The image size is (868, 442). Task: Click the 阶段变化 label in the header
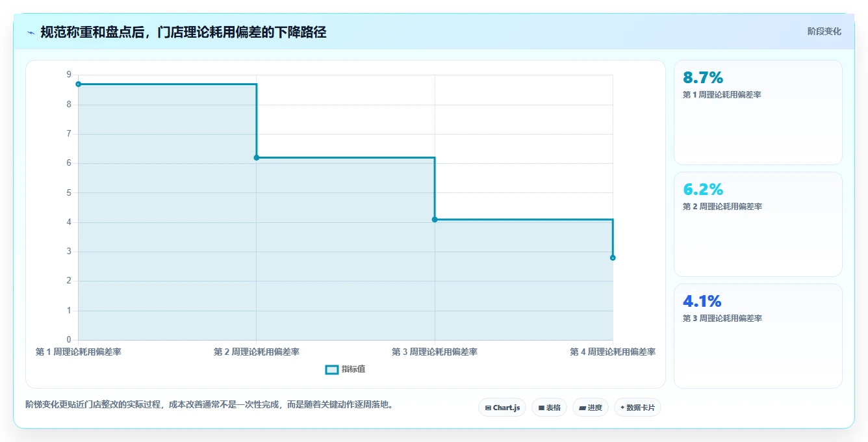(x=824, y=31)
